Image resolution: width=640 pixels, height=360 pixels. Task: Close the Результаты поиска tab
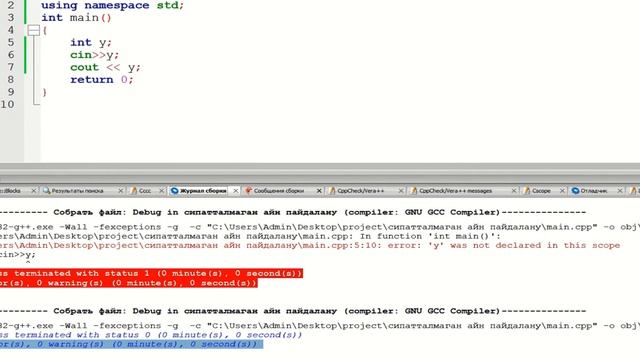pyautogui.click(x=120, y=191)
